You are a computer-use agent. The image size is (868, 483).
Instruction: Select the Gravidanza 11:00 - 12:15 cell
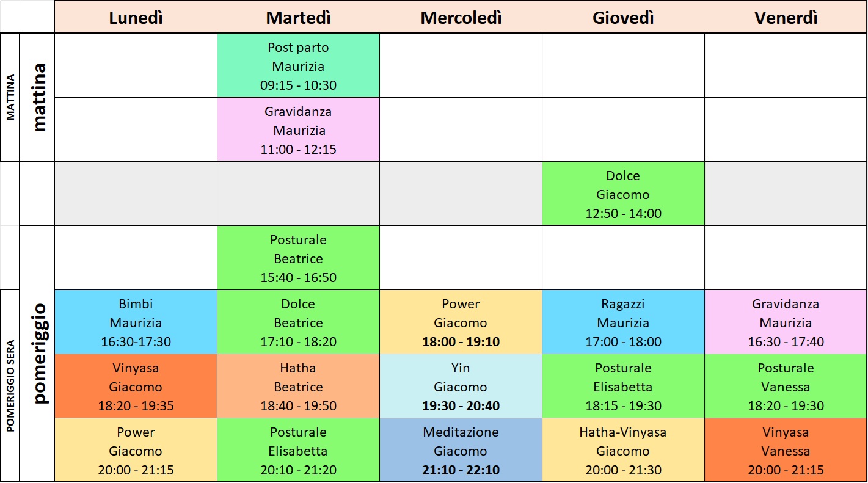[298, 129]
